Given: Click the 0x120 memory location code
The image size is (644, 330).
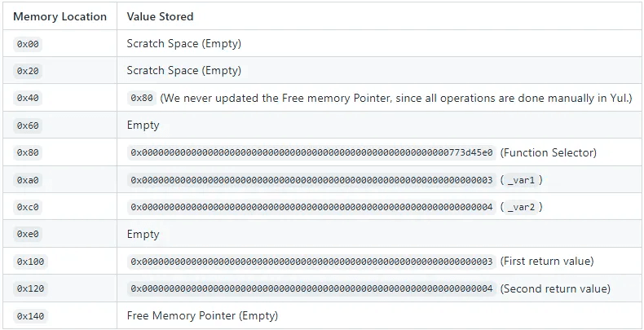Looking at the screenshot, I should pos(30,288).
